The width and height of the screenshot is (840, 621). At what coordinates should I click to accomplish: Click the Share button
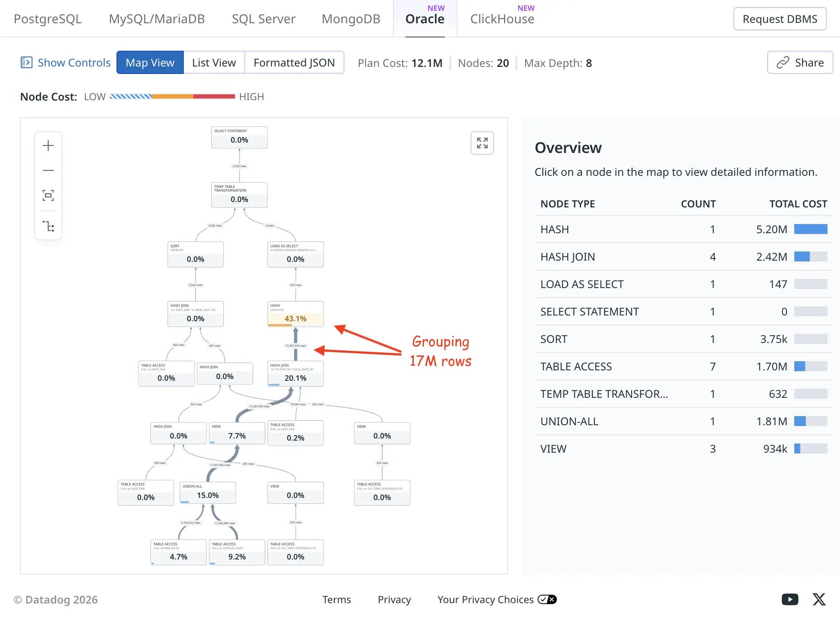[x=800, y=62]
